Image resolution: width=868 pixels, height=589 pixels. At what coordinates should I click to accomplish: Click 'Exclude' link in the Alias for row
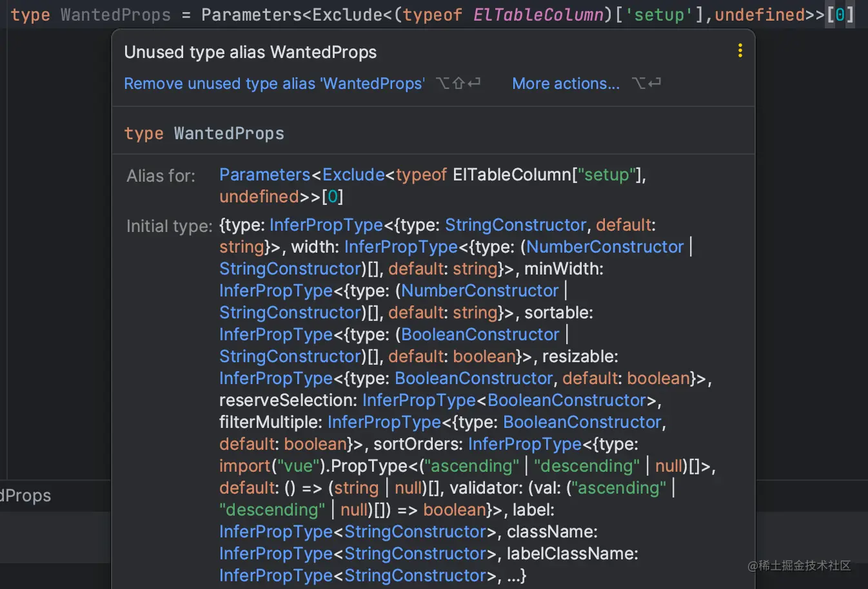click(x=353, y=175)
